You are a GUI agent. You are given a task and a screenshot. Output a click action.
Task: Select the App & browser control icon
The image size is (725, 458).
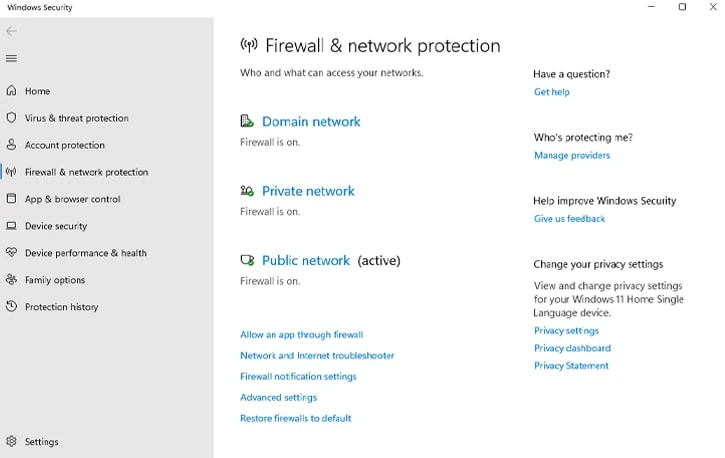click(12, 199)
